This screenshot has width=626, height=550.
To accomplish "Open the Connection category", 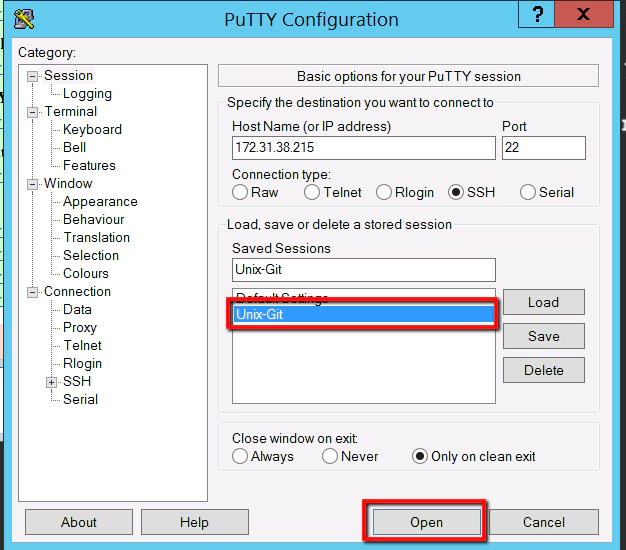I will pyautogui.click(x=77, y=291).
